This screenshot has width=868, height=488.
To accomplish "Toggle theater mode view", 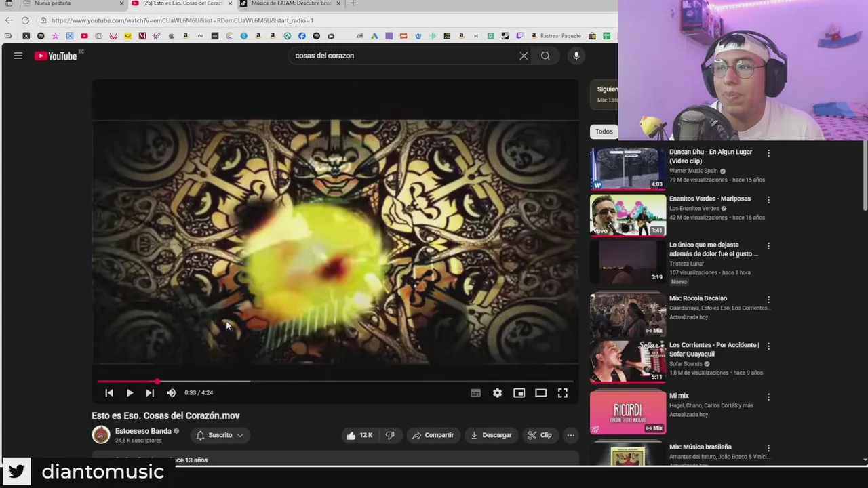I will (540, 392).
